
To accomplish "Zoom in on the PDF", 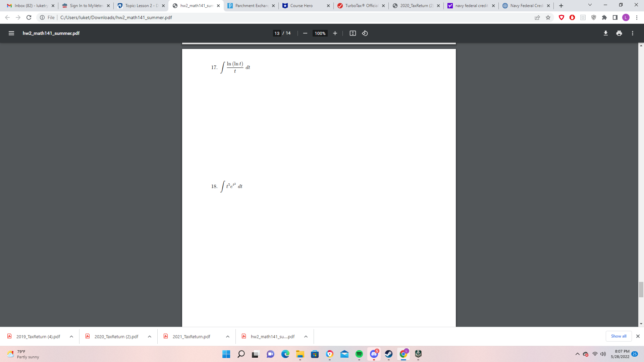I will click(335, 33).
